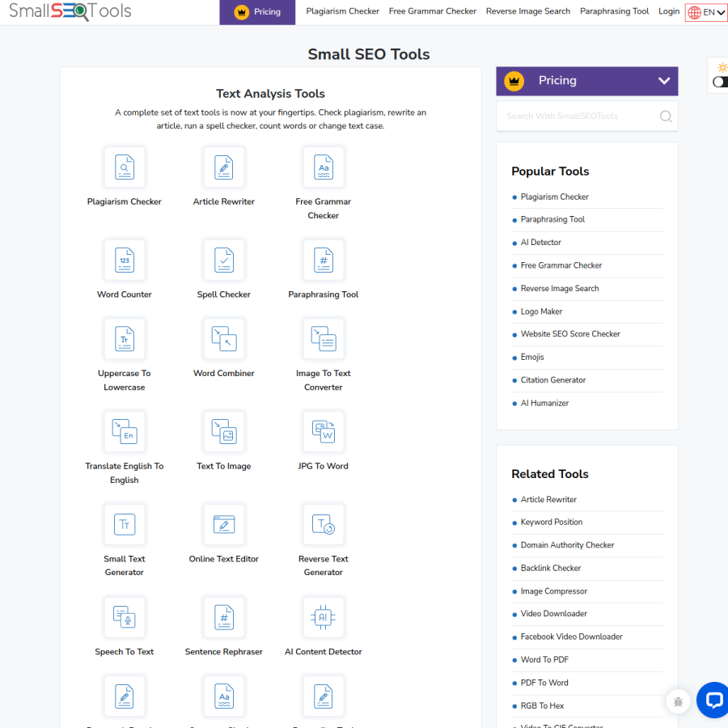This screenshot has width=728, height=728.
Task: Open the Speech To Text icon
Action: tap(125, 617)
